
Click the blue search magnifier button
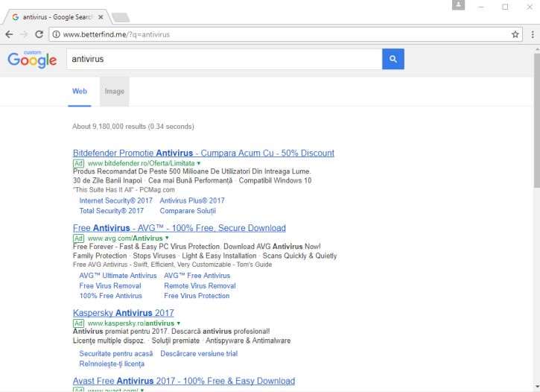(x=393, y=59)
